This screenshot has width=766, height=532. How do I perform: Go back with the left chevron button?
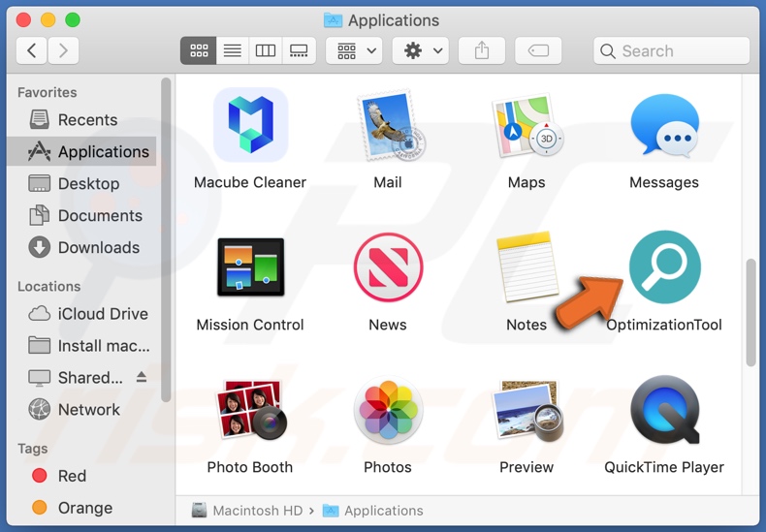pyautogui.click(x=32, y=50)
